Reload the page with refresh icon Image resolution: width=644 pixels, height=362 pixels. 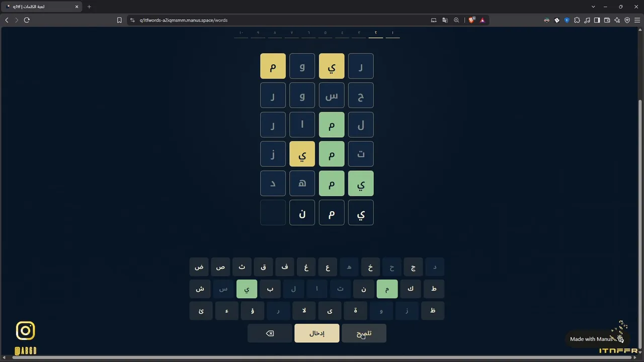pyautogui.click(x=27, y=20)
